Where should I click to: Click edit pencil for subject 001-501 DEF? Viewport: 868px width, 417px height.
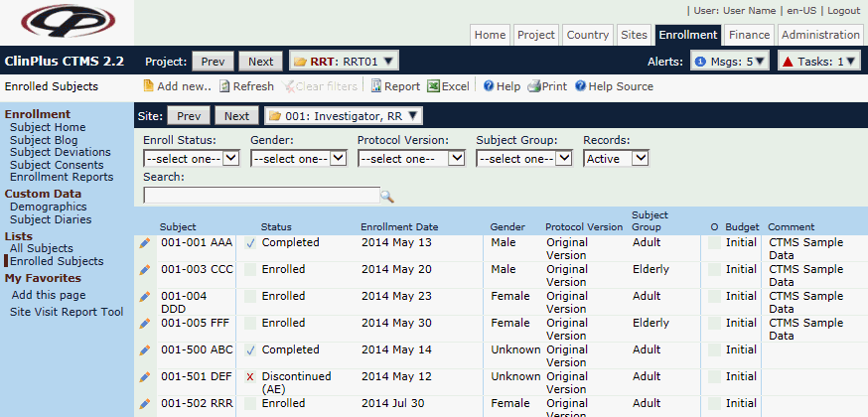tap(145, 377)
